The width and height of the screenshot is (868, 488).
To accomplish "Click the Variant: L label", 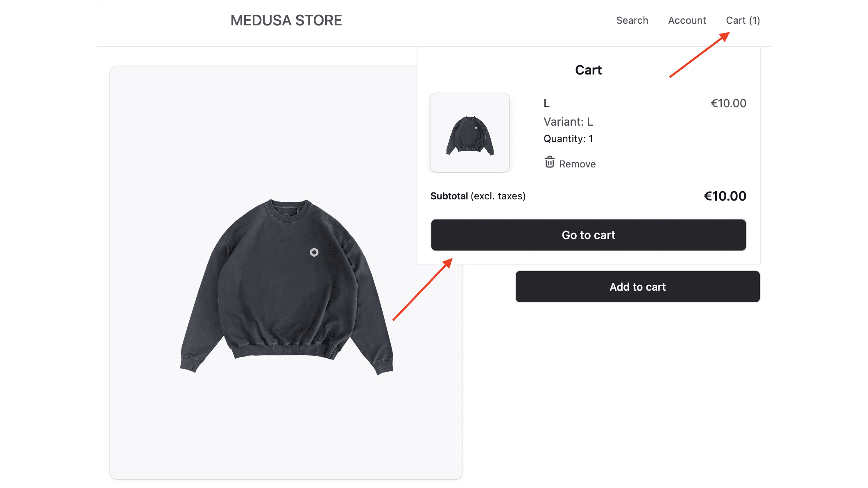I will (x=568, y=122).
